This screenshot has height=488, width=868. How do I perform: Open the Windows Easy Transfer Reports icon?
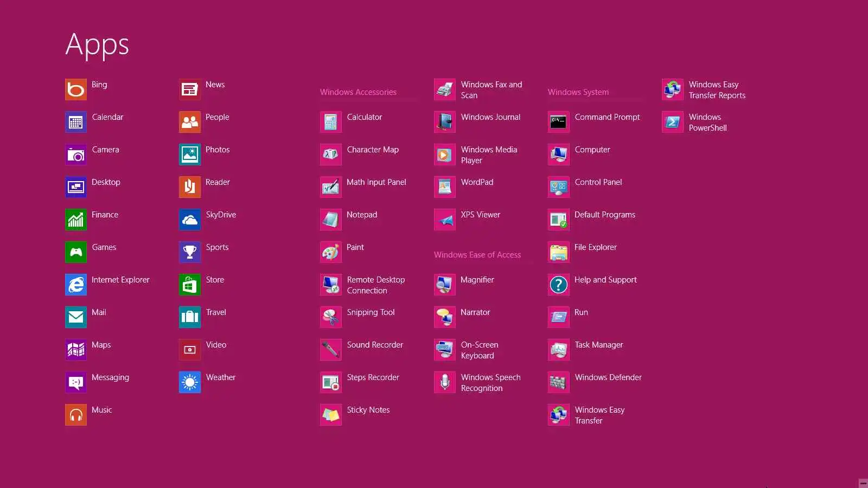[x=673, y=89]
